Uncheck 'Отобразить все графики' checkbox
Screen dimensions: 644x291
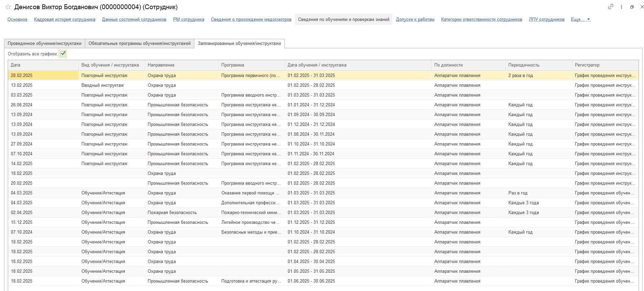(63, 54)
